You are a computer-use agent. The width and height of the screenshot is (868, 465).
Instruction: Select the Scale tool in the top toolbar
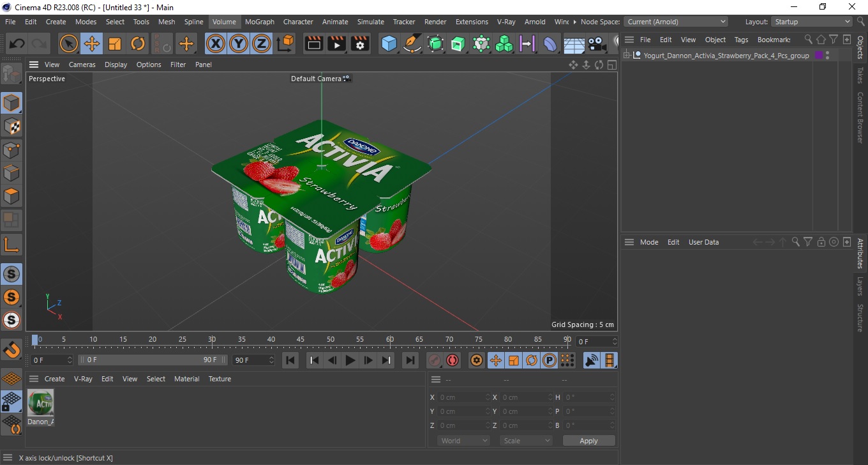tap(115, 43)
